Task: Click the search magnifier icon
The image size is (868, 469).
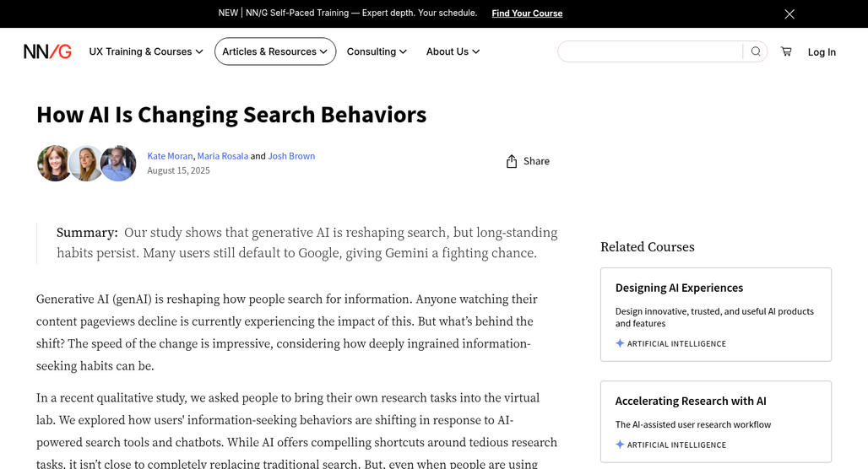Action: (756, 51)
